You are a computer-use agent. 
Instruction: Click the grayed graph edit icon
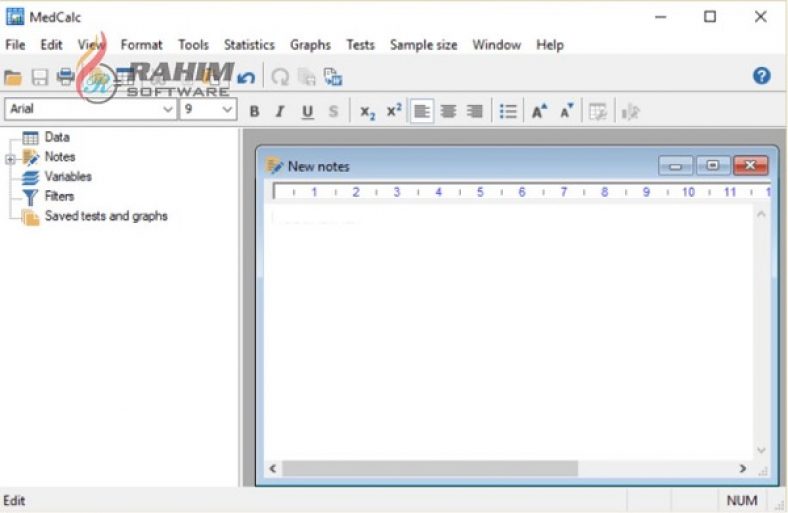coord(630,112)
